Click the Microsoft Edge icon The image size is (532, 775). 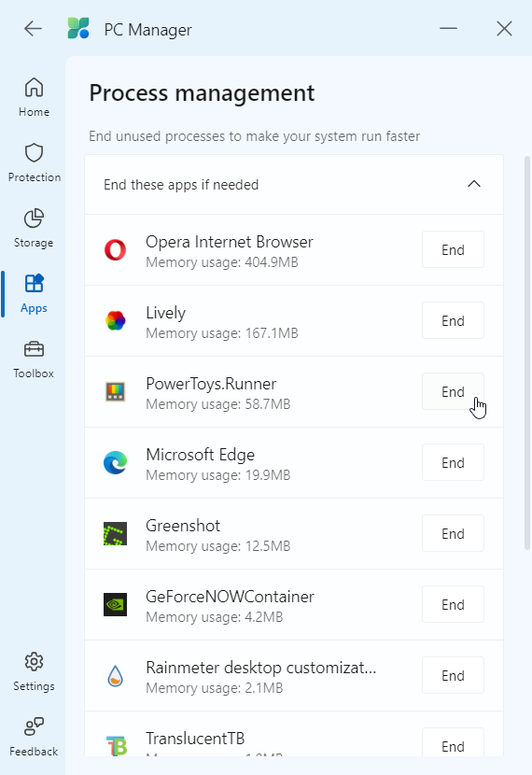115,462
